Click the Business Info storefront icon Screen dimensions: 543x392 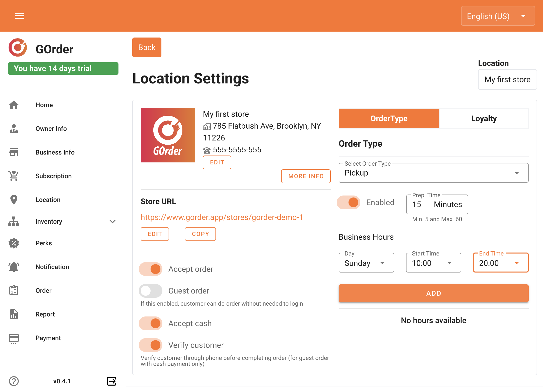pos(14,152)
